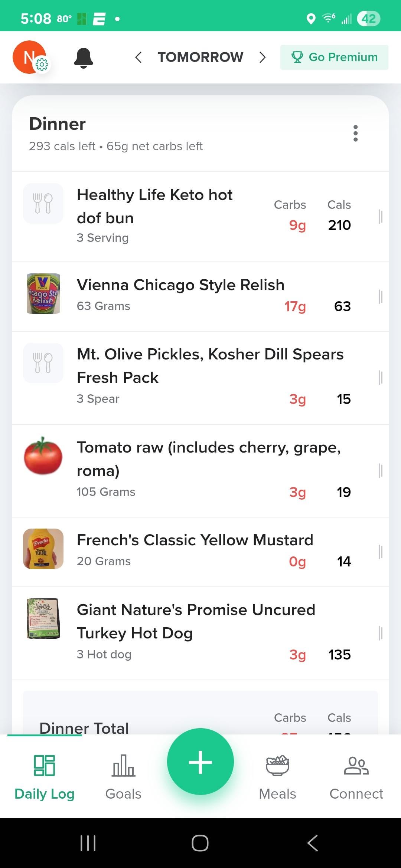
Task: Open the Connect tab
Action: pos(356,776)
